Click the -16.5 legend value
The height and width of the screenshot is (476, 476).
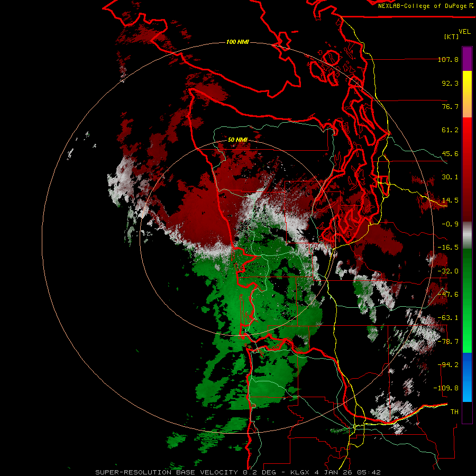point(448,248)
